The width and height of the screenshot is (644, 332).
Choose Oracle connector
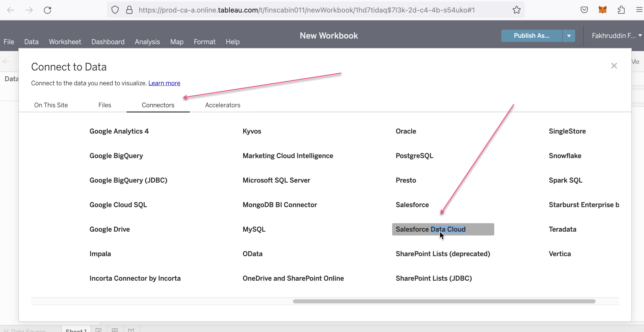click(x=406, y=131)
